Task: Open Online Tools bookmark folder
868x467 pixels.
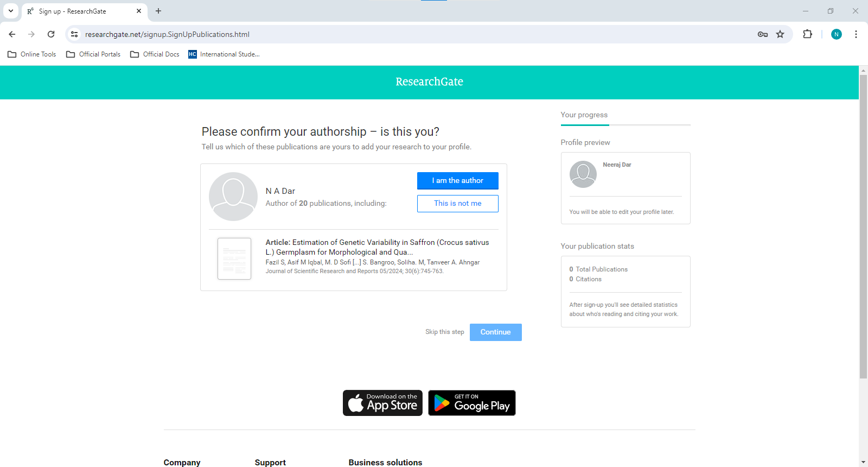Action: click(x=32, y=54)
